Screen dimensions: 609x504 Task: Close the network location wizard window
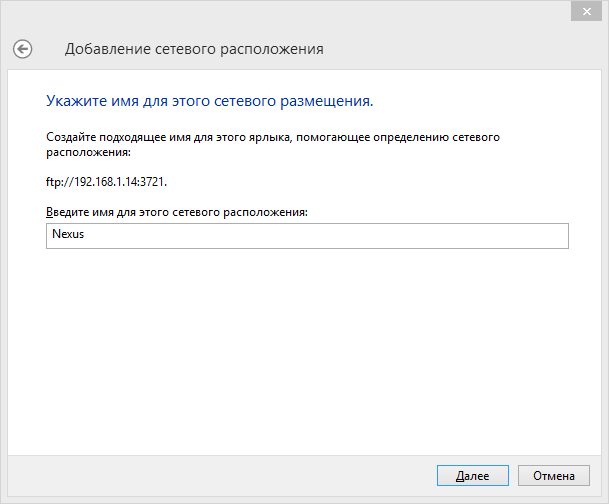pyautogui.click(x=585, y=10)
